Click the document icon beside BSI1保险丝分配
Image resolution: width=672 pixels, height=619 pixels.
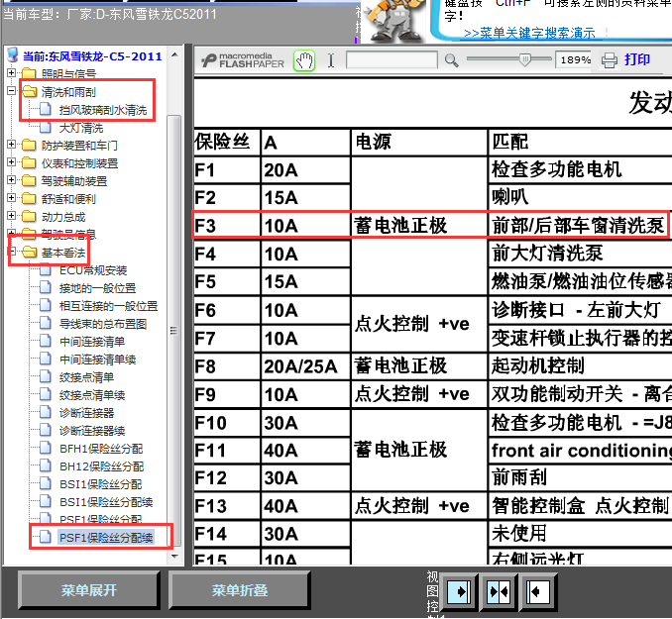[45, 483]
